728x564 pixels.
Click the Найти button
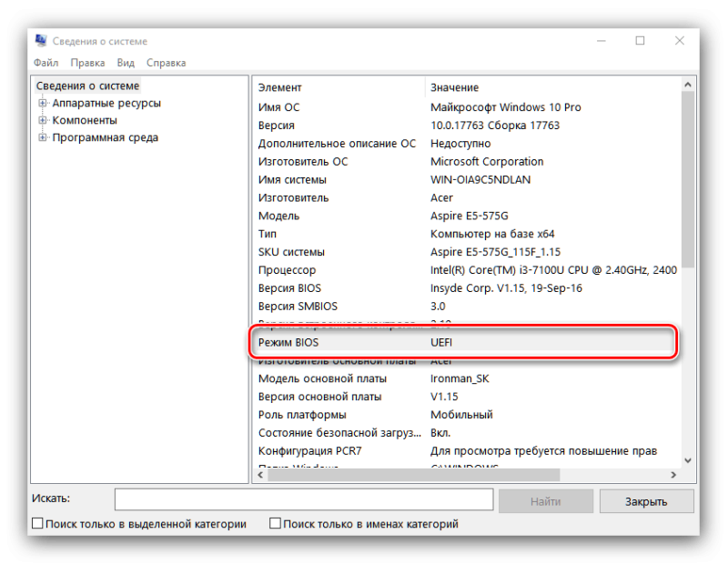pyautogui.click(x=546, y=501)
